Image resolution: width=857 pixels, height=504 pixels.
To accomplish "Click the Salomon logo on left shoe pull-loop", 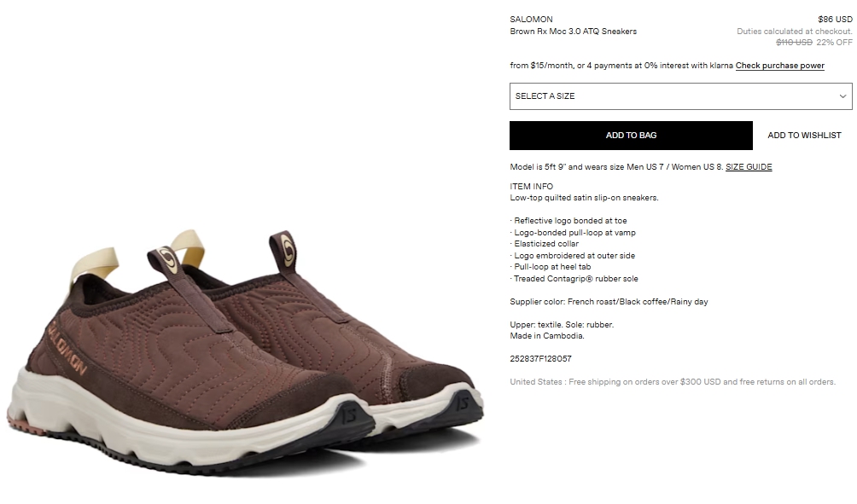I will [x=166, y=260].
